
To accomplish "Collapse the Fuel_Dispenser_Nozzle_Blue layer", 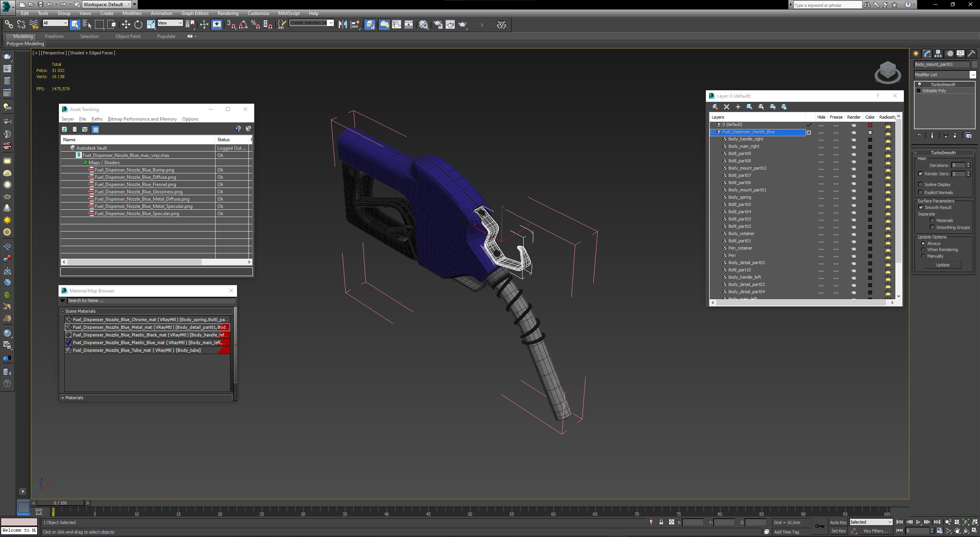I will tap(713, 132).
